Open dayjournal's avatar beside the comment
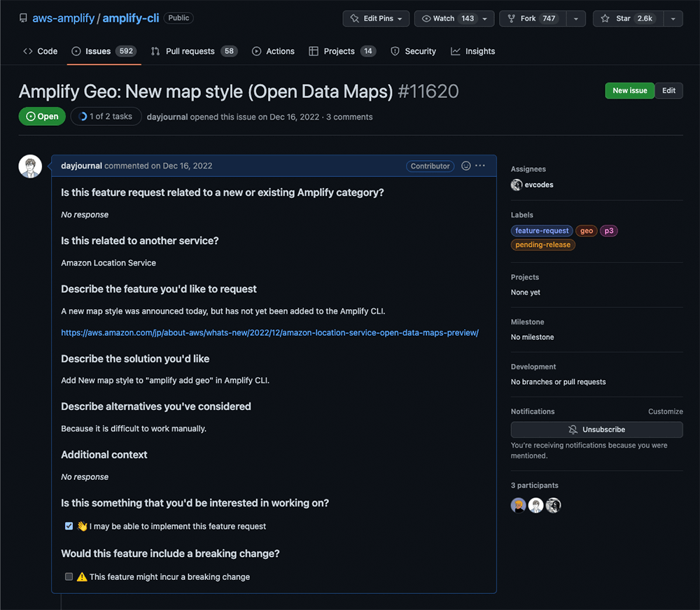 (x=30, y=166)
